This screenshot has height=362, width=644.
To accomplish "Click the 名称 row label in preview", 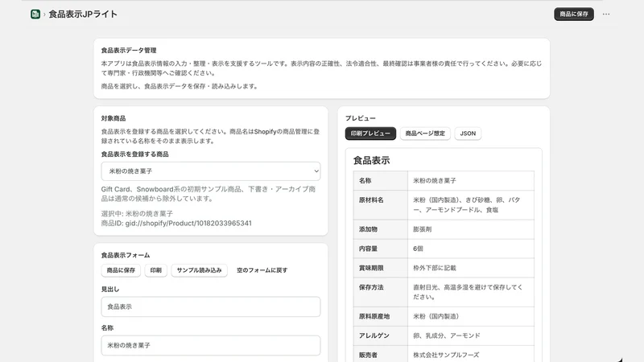I will pyautogui.click(x=380, y=180).
